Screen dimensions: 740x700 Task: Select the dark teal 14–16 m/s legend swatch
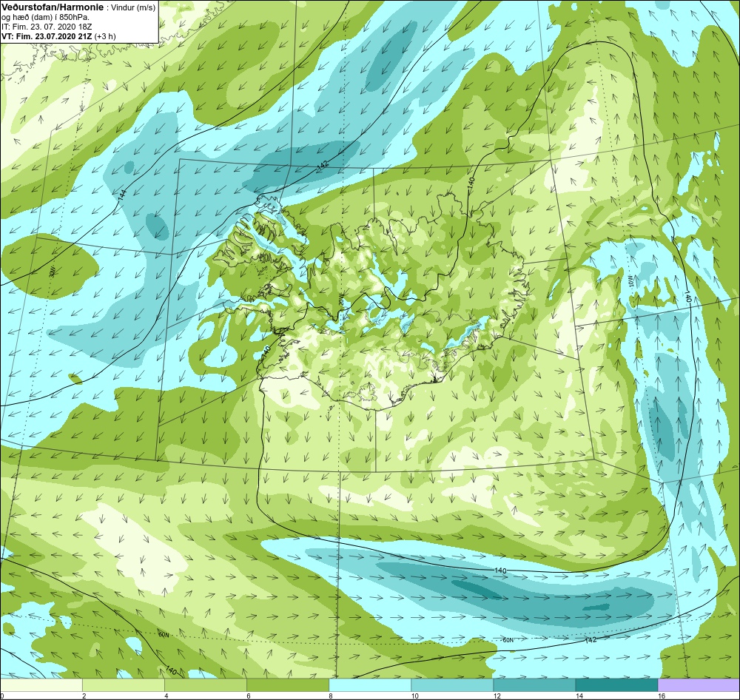pos(616,685)
